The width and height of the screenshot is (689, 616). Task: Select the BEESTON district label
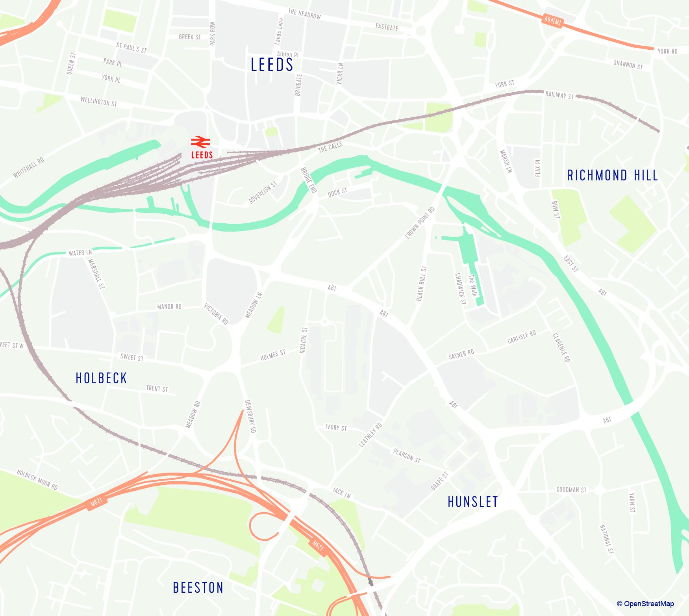[x=198, y=588]
